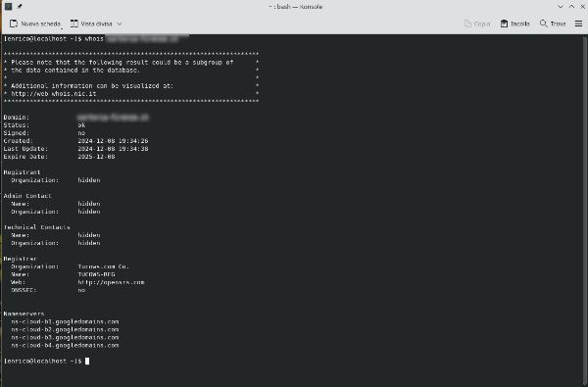
Task: Click the Tucows.com Co. organization text
Action: 103,266
